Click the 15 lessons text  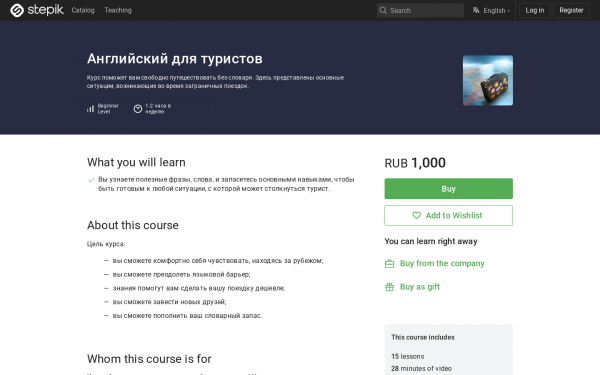408,356
